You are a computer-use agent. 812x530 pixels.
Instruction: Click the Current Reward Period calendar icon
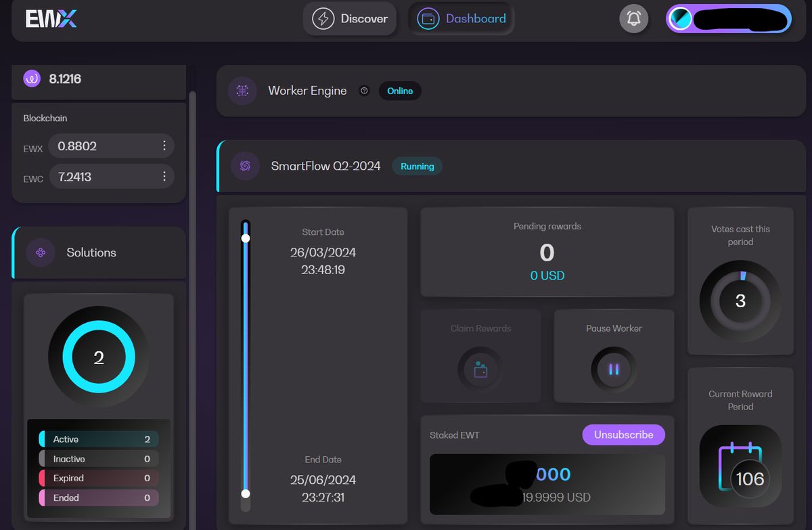coord(740,466)
